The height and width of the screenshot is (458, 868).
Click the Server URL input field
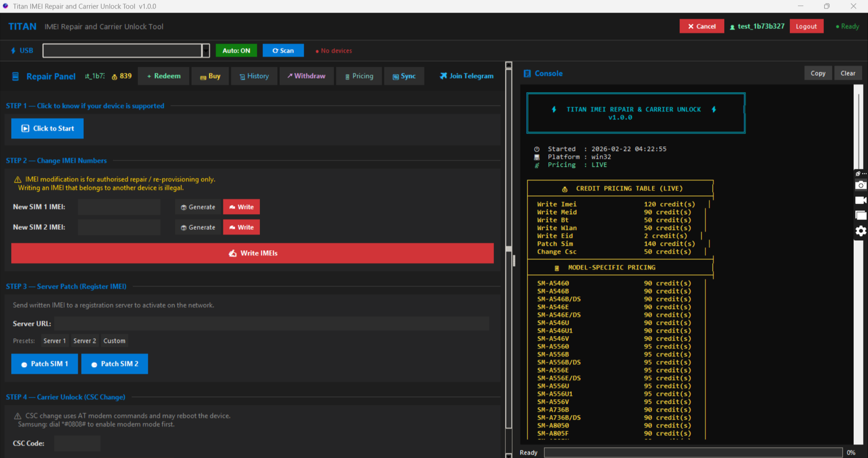tap(271, 324)
